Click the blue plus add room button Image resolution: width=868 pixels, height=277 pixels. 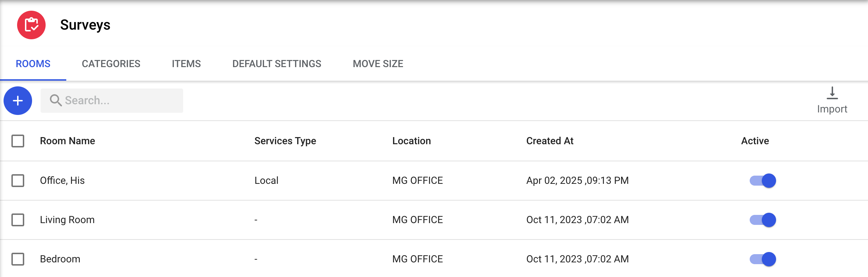point(18,101)
